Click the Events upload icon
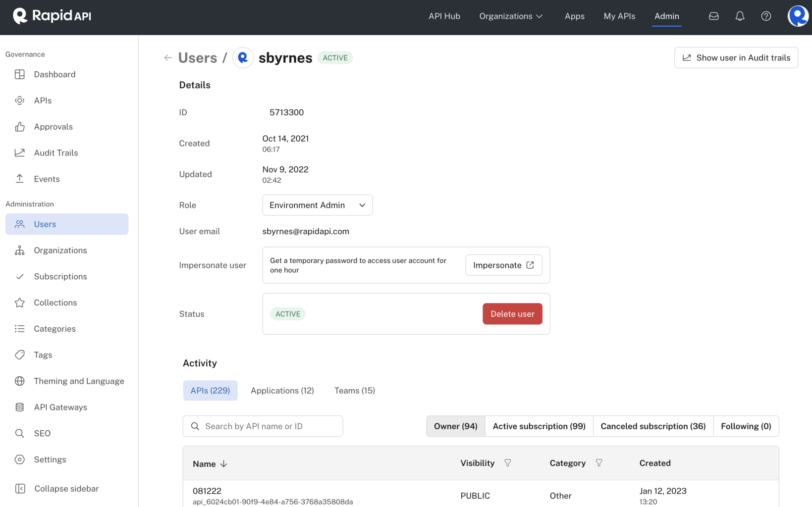This screenshot has height=507, width=812. (x=20, y=179)
